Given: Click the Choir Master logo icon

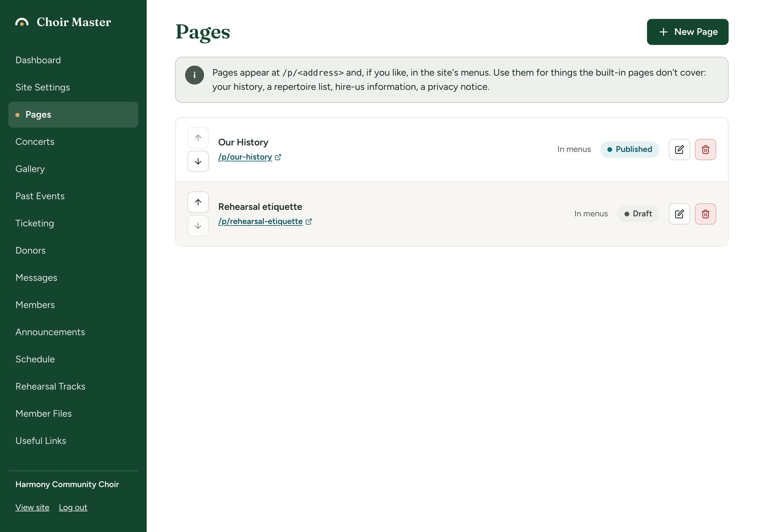Looking at the screenshot, I should (22, 22).
